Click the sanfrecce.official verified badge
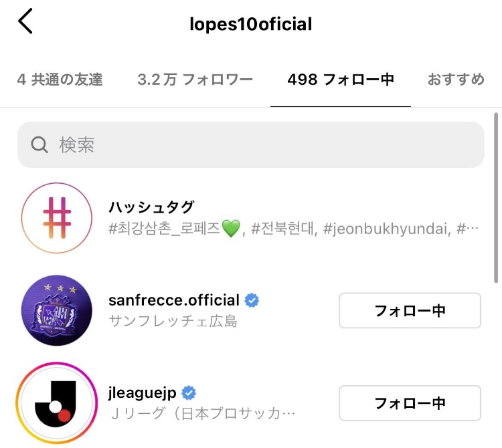502x448 pixels. point(252,300)
